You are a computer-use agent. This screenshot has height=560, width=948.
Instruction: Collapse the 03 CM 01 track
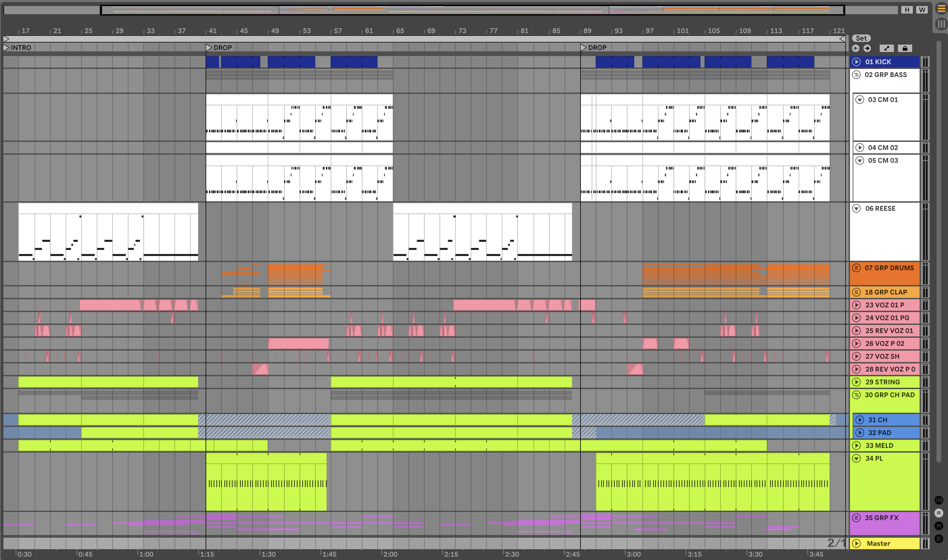click(x=860, y=100)
